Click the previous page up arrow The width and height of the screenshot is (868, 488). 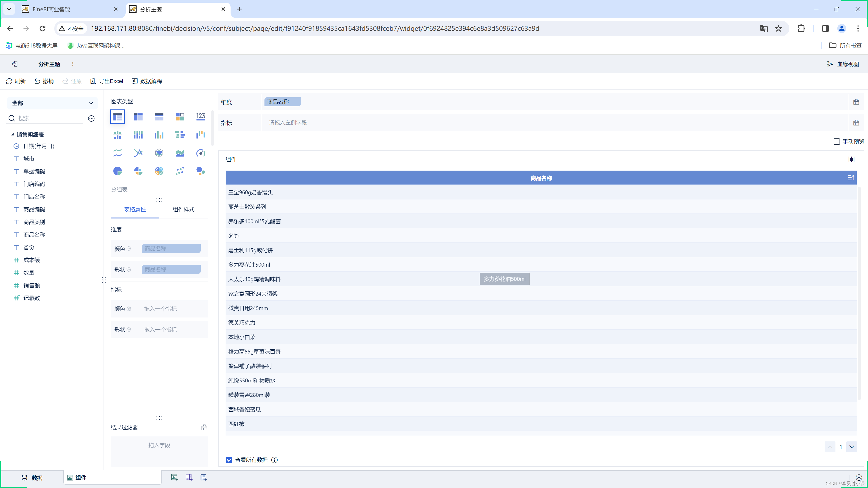pyautogui.click(x=830, y=447)
